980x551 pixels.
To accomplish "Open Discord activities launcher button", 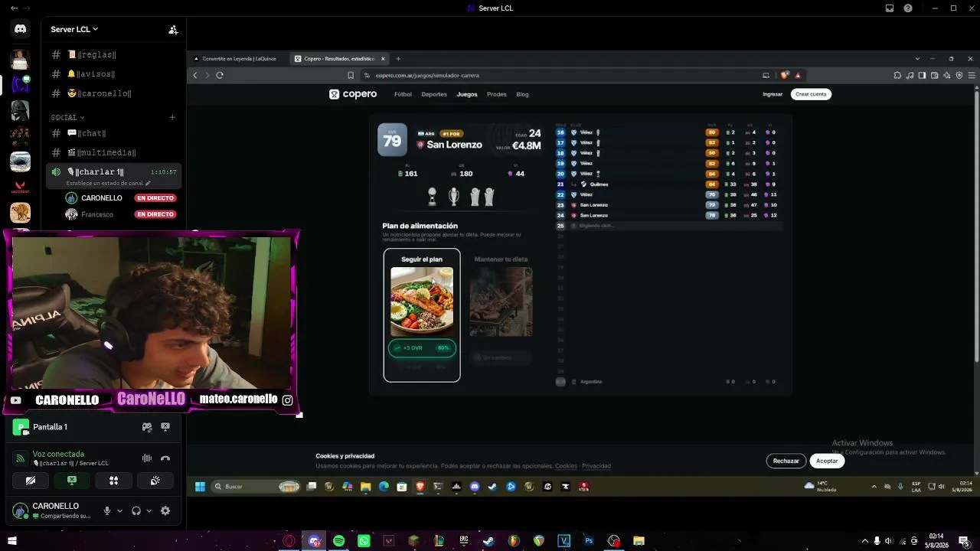I will 113,481.
